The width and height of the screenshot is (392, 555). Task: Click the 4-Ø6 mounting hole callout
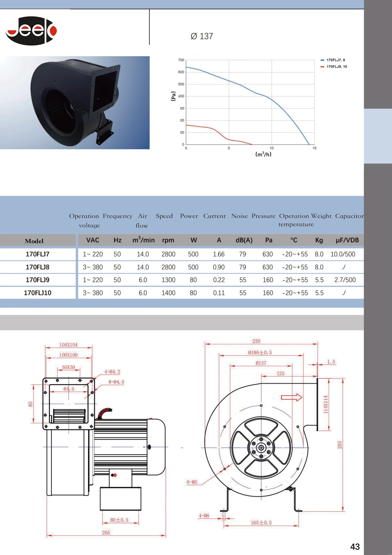(204, 516)
